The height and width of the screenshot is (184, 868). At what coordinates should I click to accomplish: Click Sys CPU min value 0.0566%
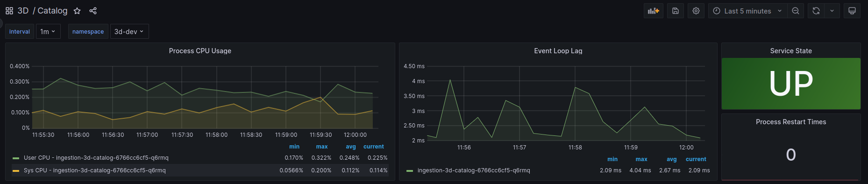click(x=292, y=170)
